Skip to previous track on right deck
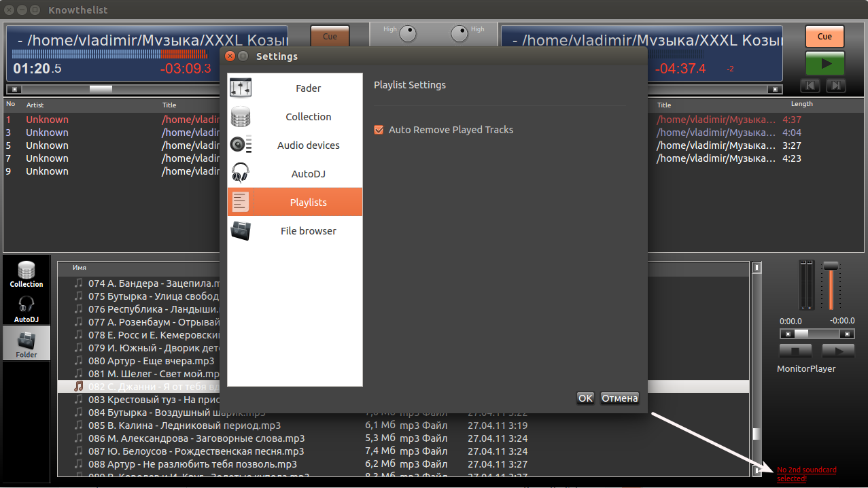 click(x=810, y=86)
